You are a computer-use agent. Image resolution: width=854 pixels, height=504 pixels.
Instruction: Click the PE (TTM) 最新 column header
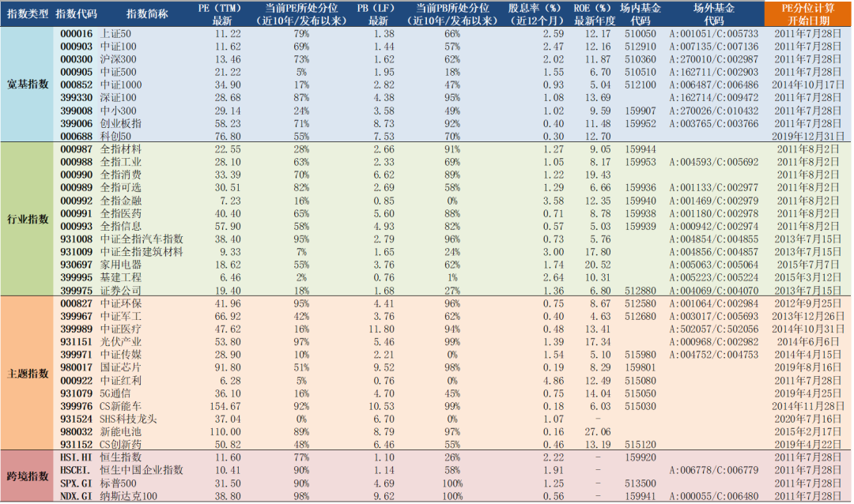(x=220, y=14)
